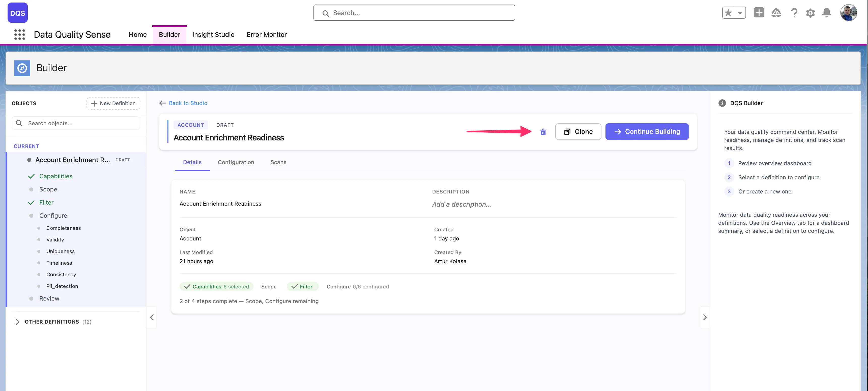868x391 pixels.
Task: Click the Add a description field
Action: [462, 204]
